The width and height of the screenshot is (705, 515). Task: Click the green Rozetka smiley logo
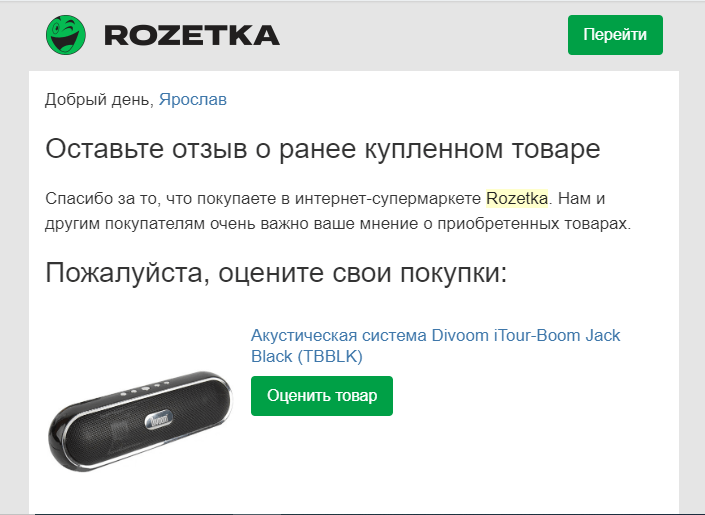click(66, 35)
